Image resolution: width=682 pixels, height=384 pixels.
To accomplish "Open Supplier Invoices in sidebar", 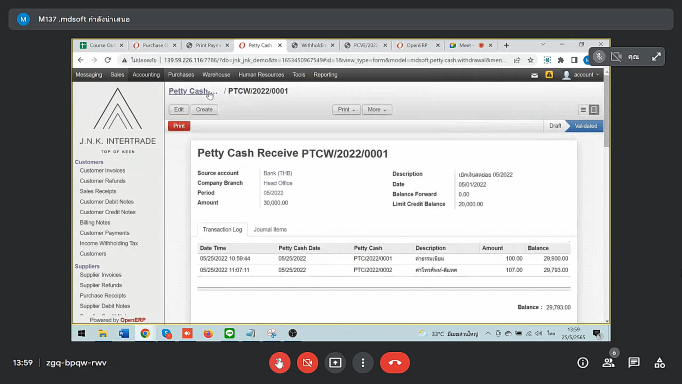I will 100,275.
